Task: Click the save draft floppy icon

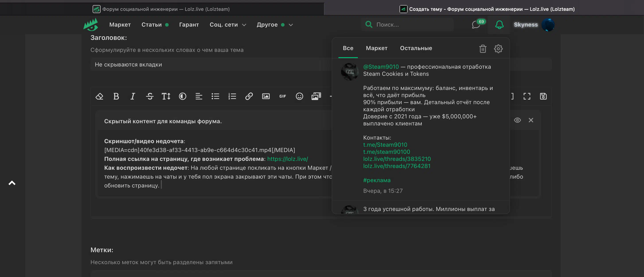Action: [543, 96]
